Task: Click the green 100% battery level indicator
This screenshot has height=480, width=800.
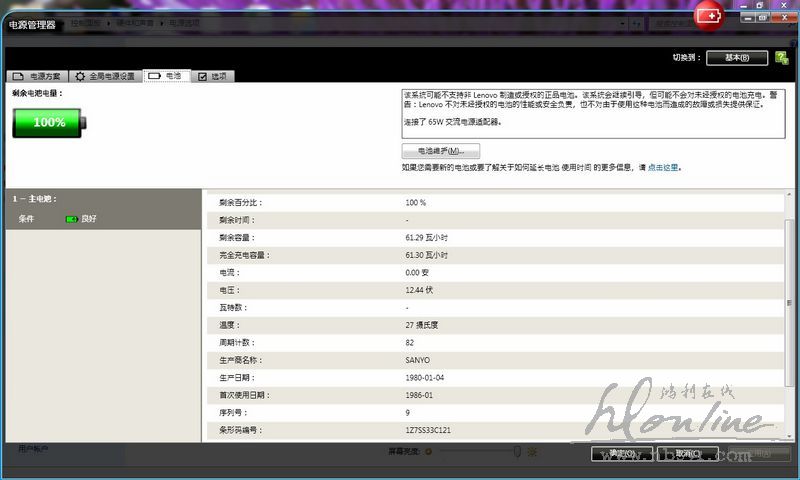Action: (x=49, y=122)
